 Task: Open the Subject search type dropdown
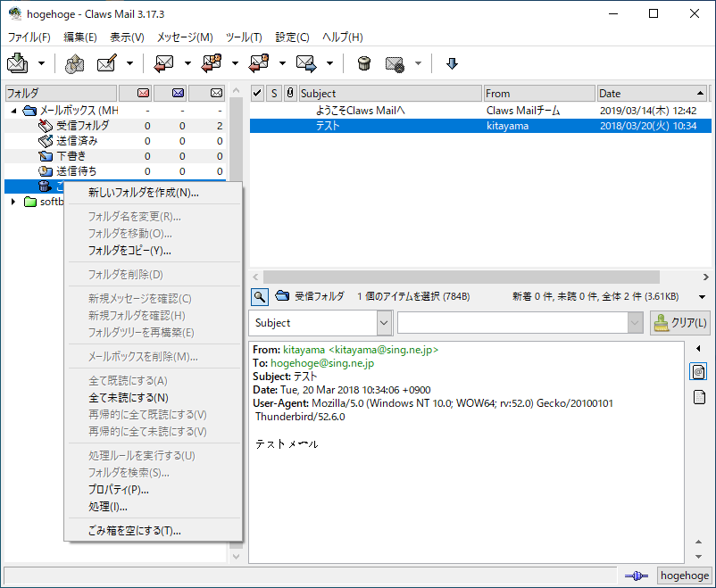click(321, 323)
